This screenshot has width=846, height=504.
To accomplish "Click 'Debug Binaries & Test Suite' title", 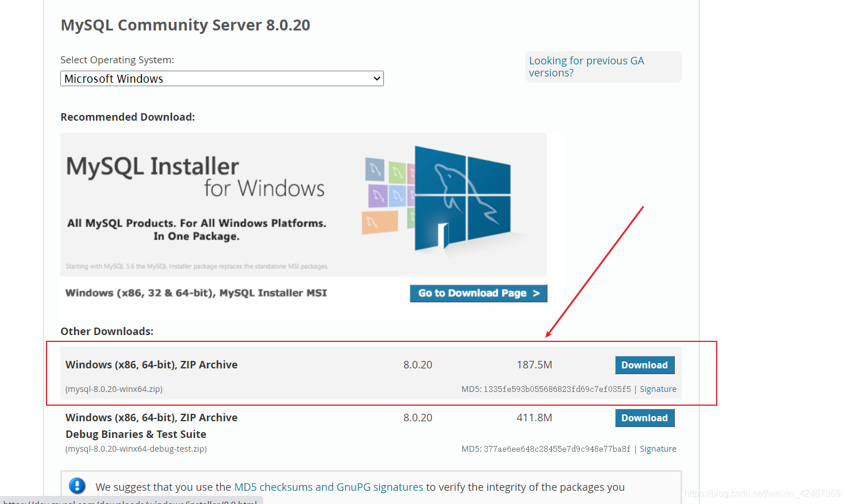I will pos(136,434).
